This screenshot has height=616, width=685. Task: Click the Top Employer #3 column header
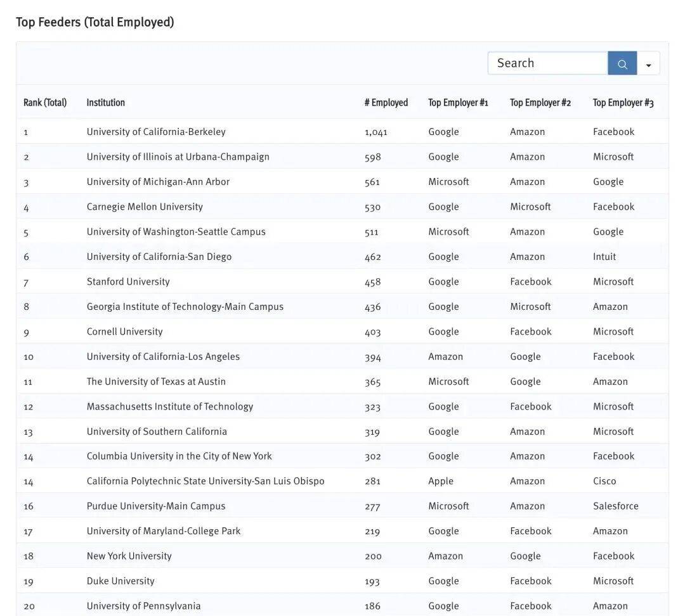click(623, 103)
